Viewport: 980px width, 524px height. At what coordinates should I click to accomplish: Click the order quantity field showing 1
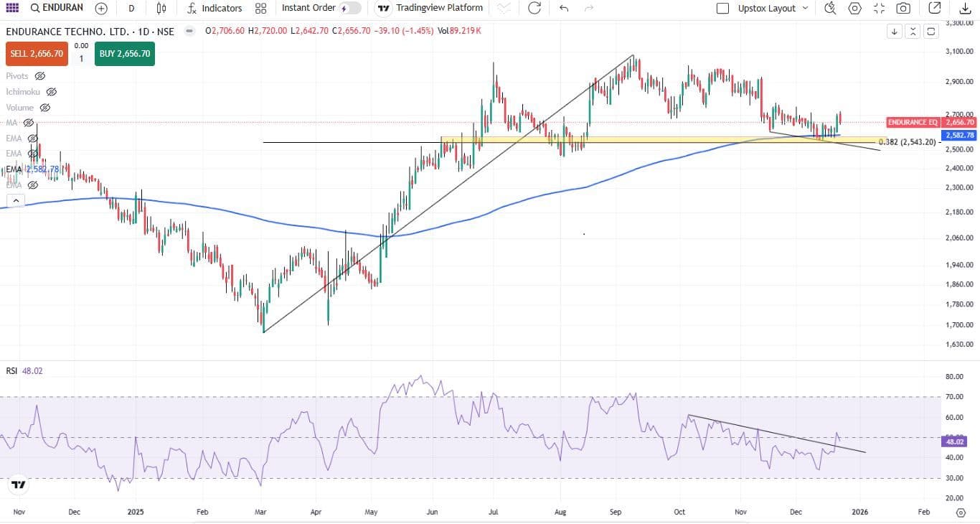click(x=81, y=59)
